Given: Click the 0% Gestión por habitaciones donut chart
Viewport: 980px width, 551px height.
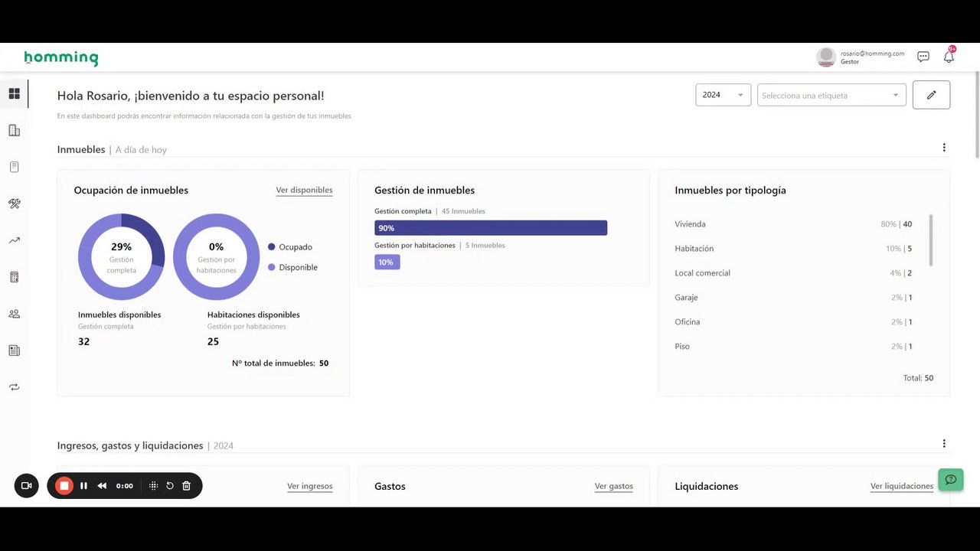Looking at the screenshot, I should coord(216,256).
